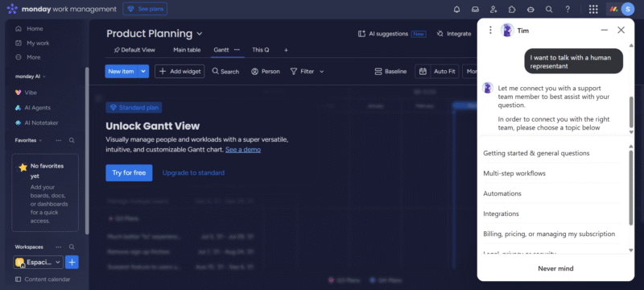Screen dimensions: 644x290
Task: Search within Favorites
Action: 72,140
